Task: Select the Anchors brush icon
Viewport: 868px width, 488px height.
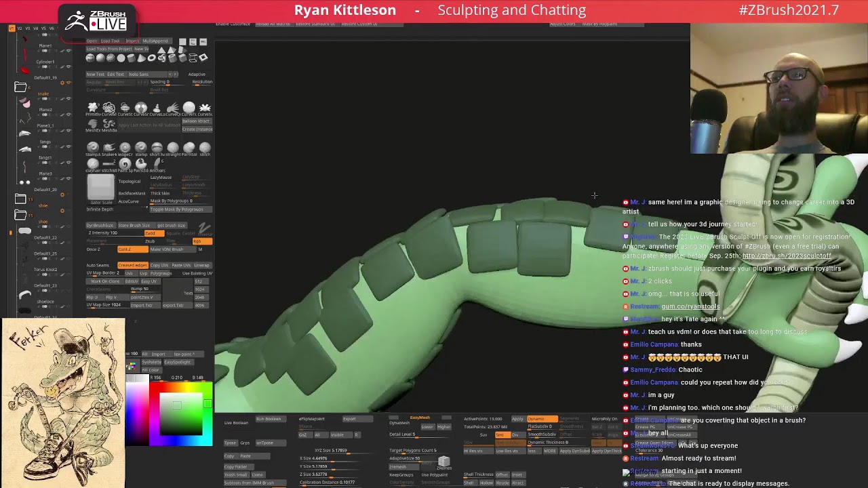Action: [157, 163]
